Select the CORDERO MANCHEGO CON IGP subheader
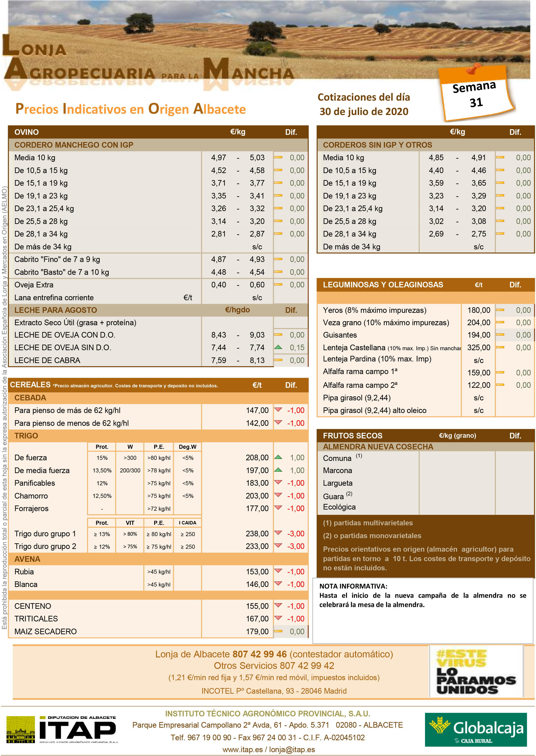The height and width of the screenshot is (756, 536). click(x=74, y=145)
